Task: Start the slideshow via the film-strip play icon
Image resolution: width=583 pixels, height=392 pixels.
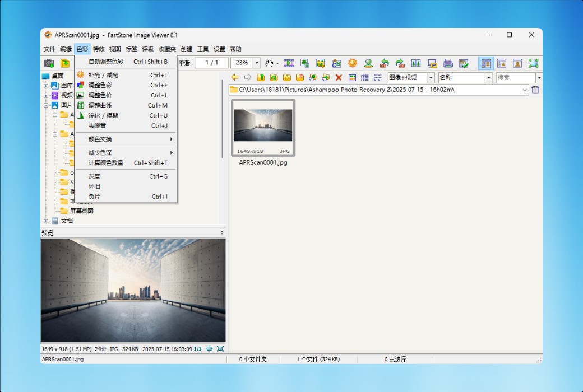Action: tap(289, 63)
